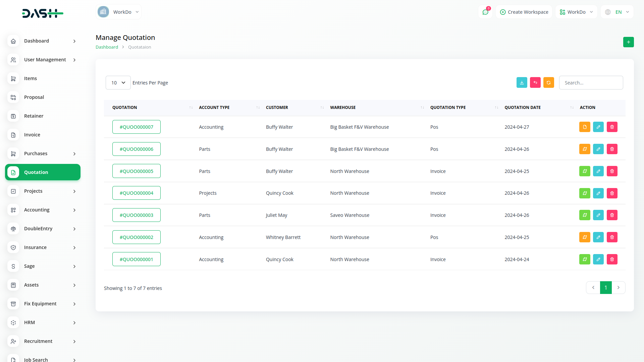The image size is (644, 362).
Task: Open the Proposal sidebar item
Action: (34, 97)
